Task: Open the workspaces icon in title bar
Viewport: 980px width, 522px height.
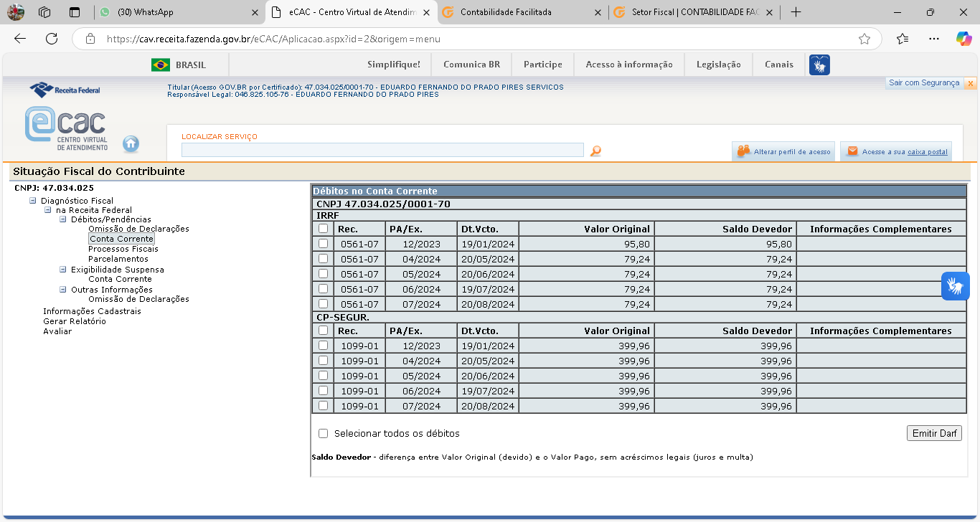Action: point(44,12)
